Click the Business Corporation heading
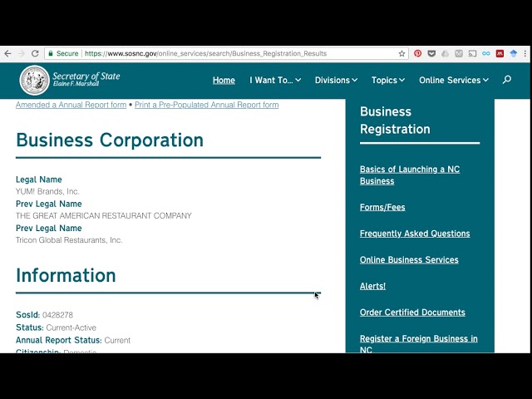 coord(110,140)
